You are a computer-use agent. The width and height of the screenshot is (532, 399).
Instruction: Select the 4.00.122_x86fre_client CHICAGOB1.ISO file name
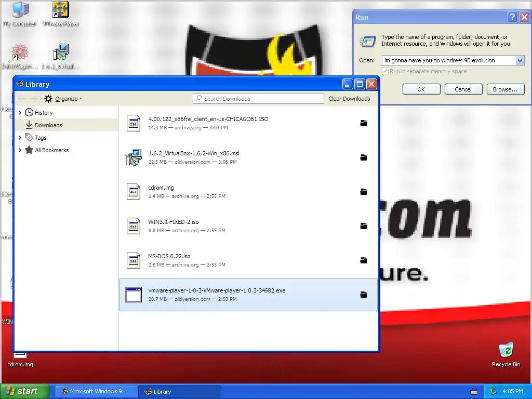(x=208, y=119)
